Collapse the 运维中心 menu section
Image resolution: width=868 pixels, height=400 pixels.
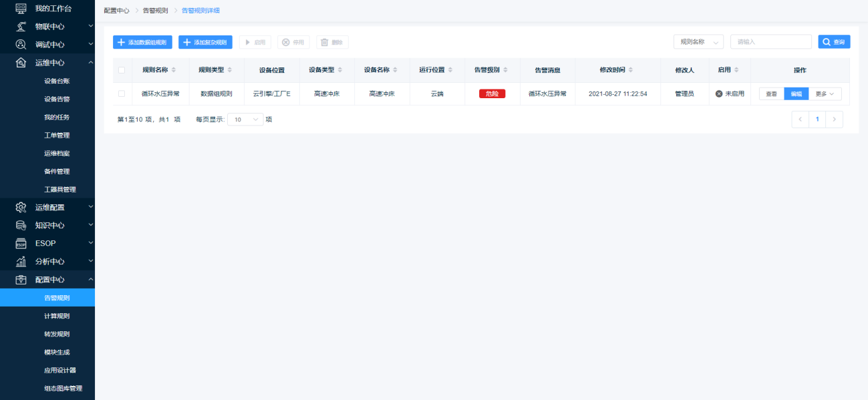point(91,63)
